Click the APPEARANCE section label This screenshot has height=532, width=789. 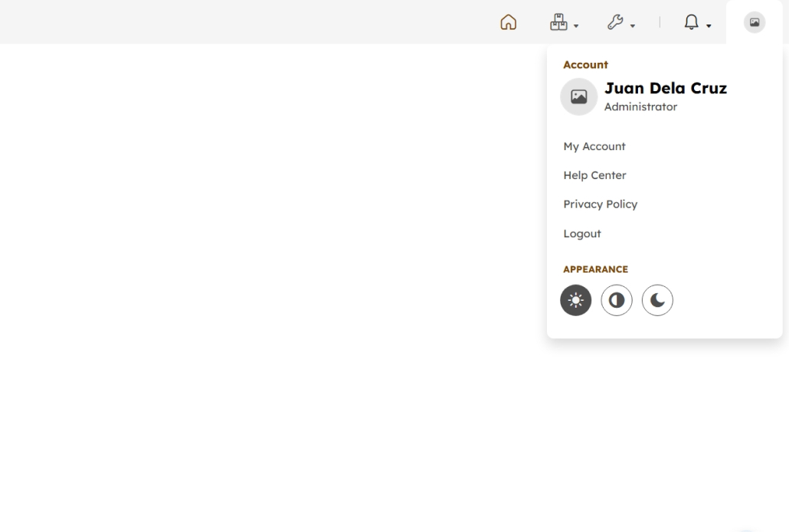click(595, 269)
